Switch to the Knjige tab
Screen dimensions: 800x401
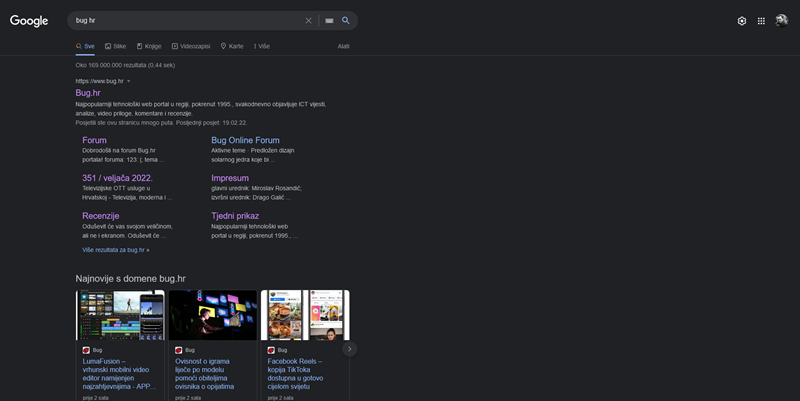pos(149,46)
